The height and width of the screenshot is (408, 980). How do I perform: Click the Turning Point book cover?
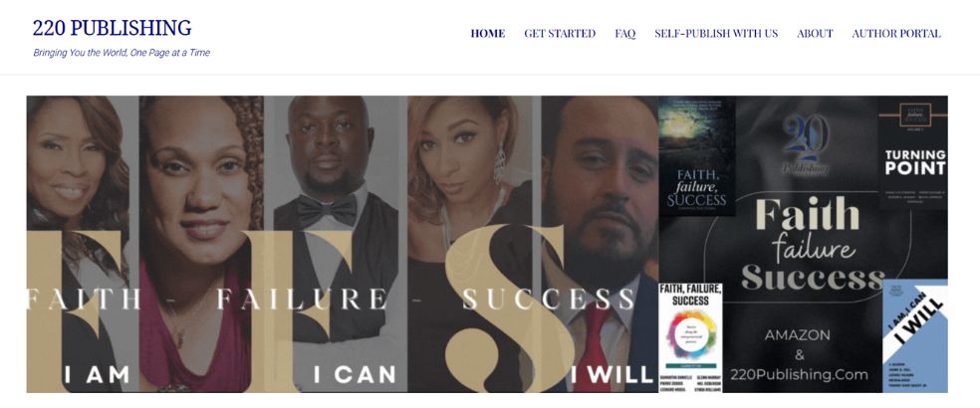(913, 152)
